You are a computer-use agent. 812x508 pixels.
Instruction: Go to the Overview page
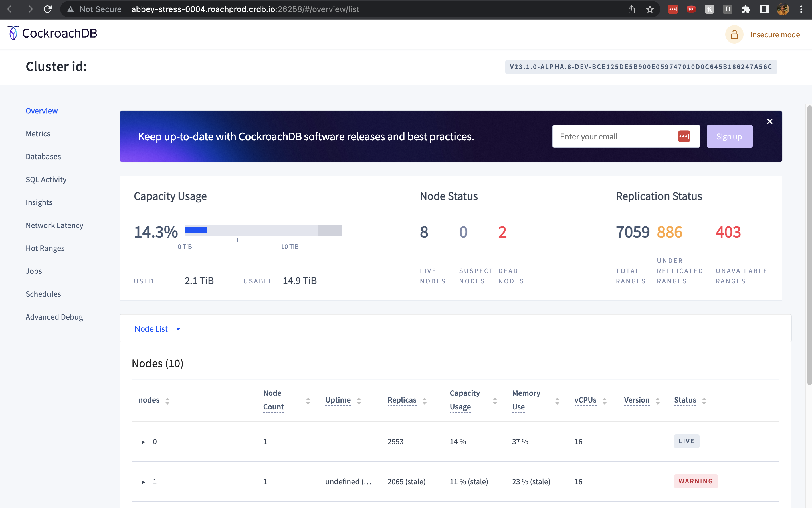[41, 111]
